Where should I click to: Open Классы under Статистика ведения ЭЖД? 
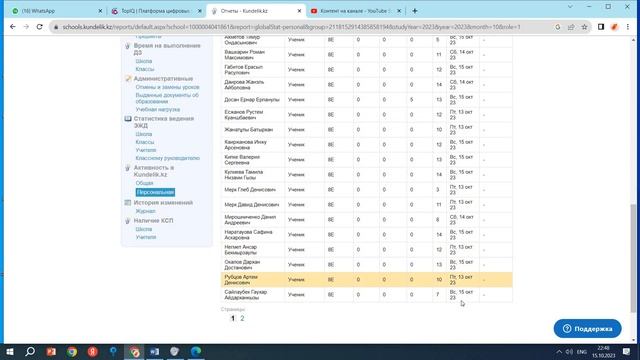point(145,142)
